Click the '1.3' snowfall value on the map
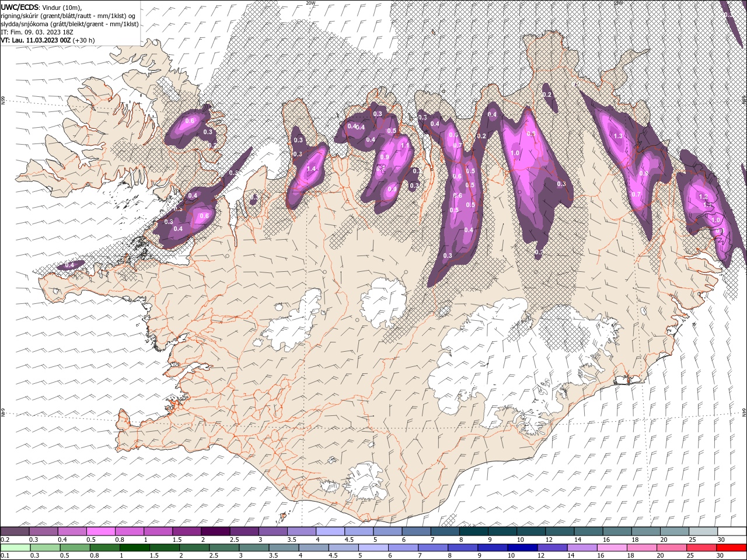Viewport: 747px width, 560px height. (619, 135)
